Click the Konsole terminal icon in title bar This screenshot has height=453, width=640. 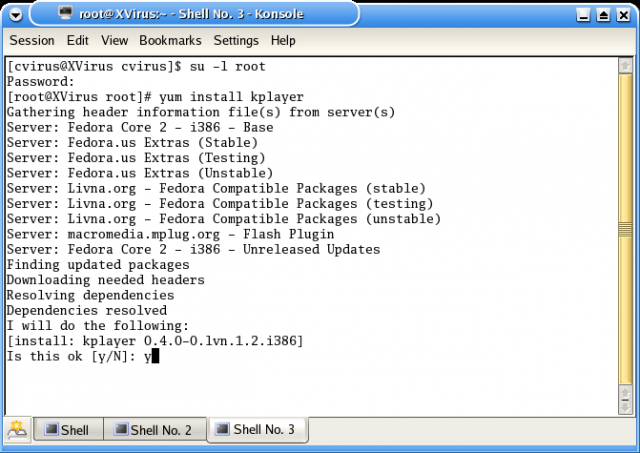(66, 14)
